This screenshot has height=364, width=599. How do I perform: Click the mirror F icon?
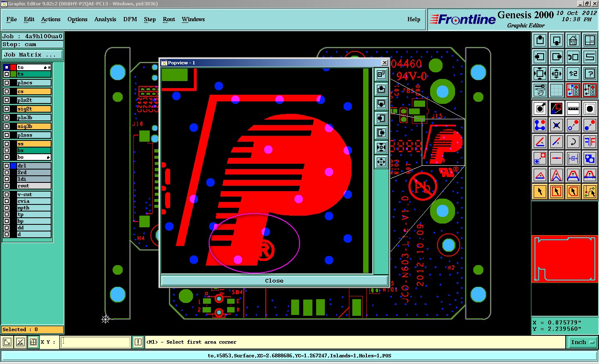[590, 142]
